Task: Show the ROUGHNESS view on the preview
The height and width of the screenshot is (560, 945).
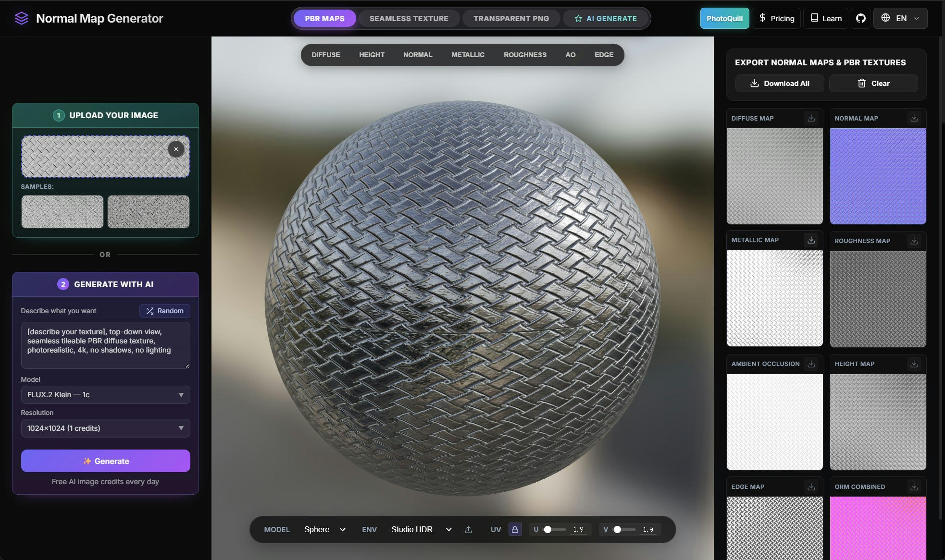Action: pyautogui.click(x=525, y=55)
